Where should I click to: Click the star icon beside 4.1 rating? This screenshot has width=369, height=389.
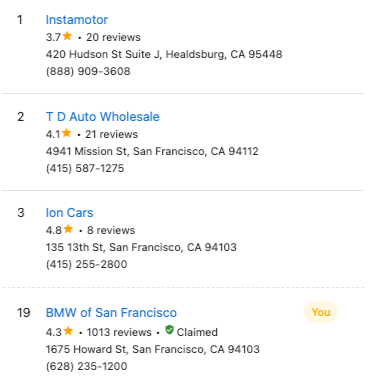[x=67, y=133]
